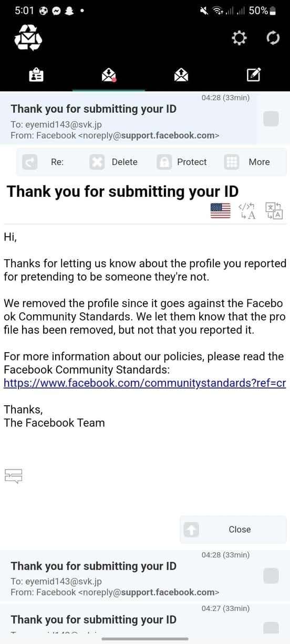Image resolution: width=290 pixels, height=644 pixels.
Task: Delete the opened email
Action: click(x=113, y=162)
